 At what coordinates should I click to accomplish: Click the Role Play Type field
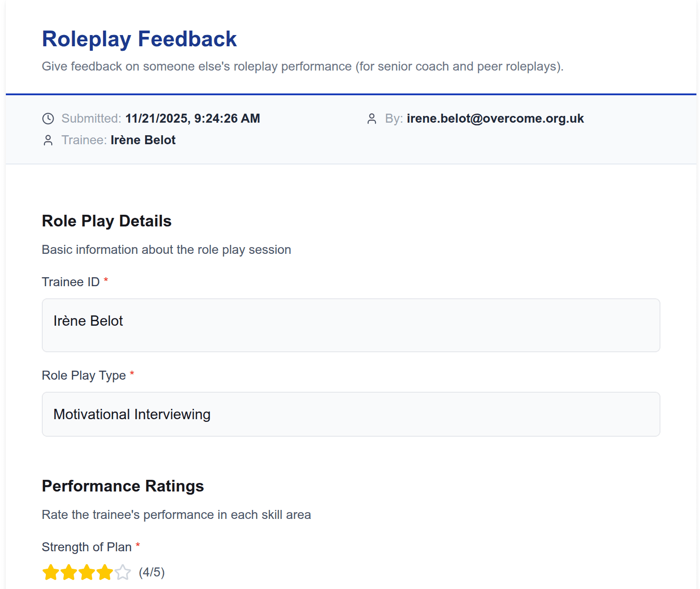[x=351, y=414]
